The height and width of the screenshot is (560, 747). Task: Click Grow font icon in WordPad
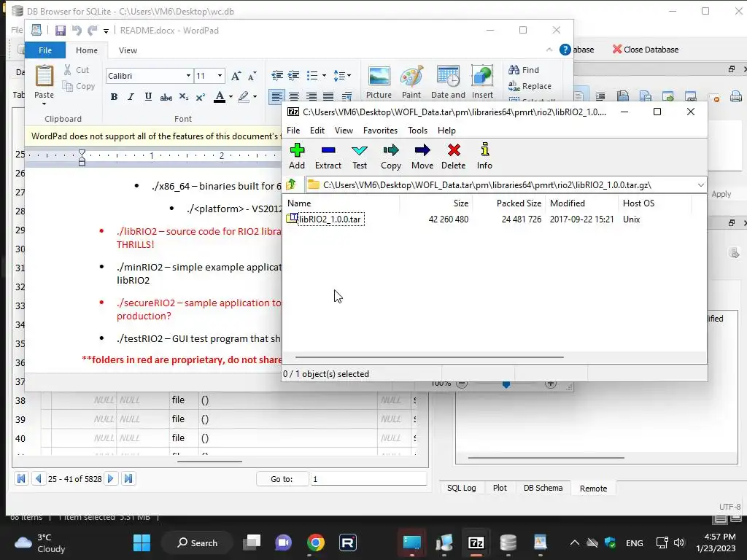pos(236,76)
